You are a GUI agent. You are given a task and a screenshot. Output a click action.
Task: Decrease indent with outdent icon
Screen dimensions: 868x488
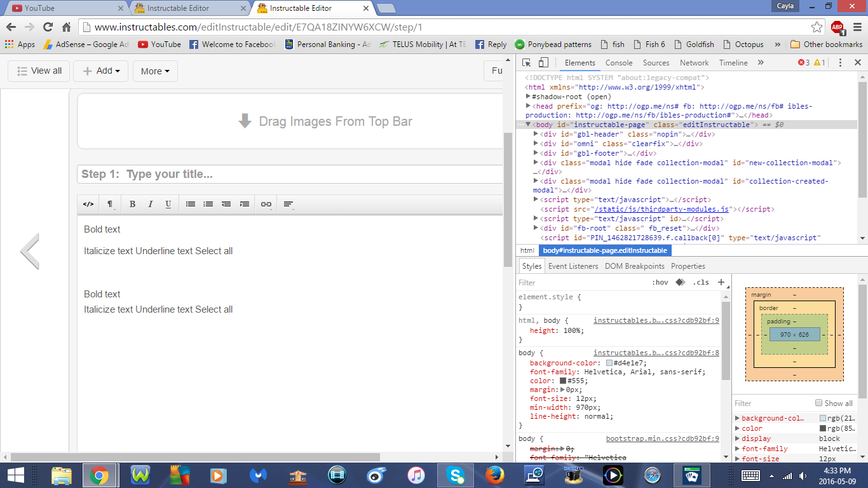coord(226,205)
